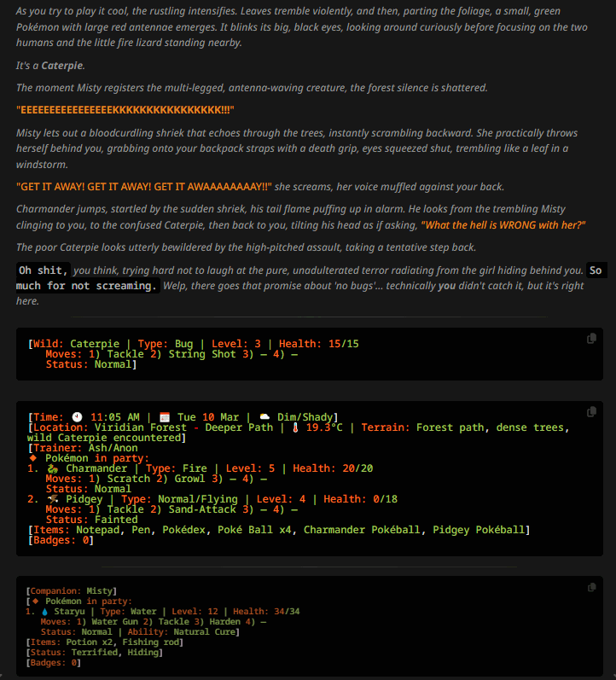Click "Terrain: Forest path" text
616x680 pixels.
click(422, 427)
